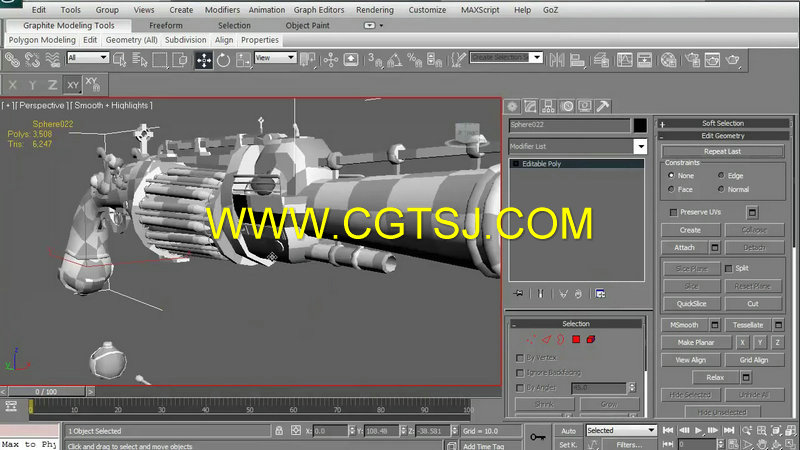Choose Rectangular Selection Region tool

pyautogui.click(x=160, y=60)
